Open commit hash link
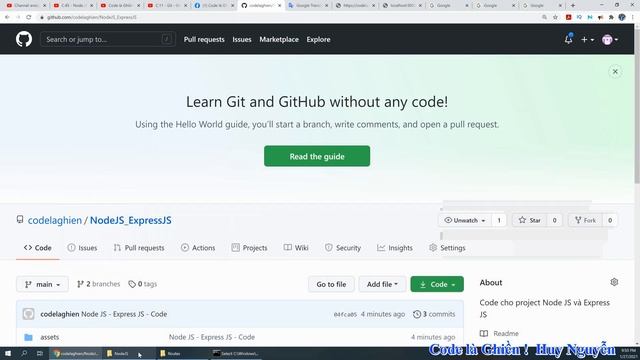 click(x=345, y=314)
